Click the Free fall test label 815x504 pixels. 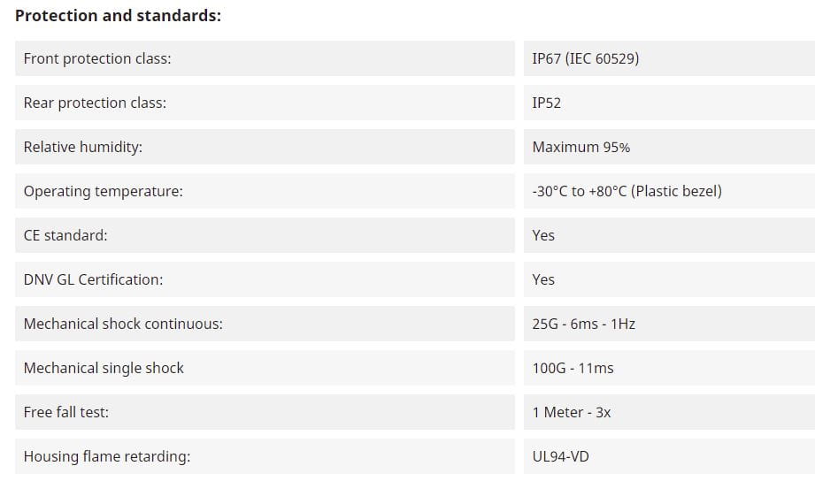[66, 412]
